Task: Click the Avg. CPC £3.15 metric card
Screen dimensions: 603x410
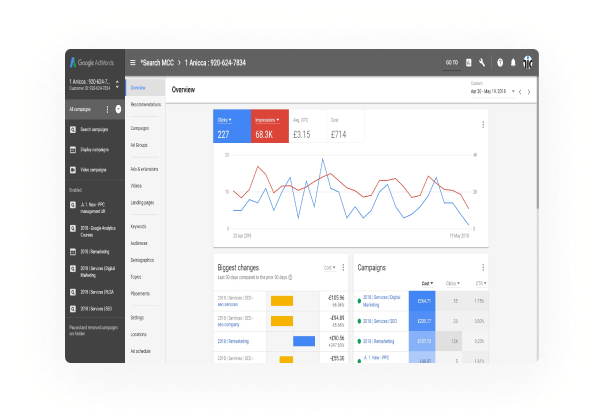Action: (307, 127)
